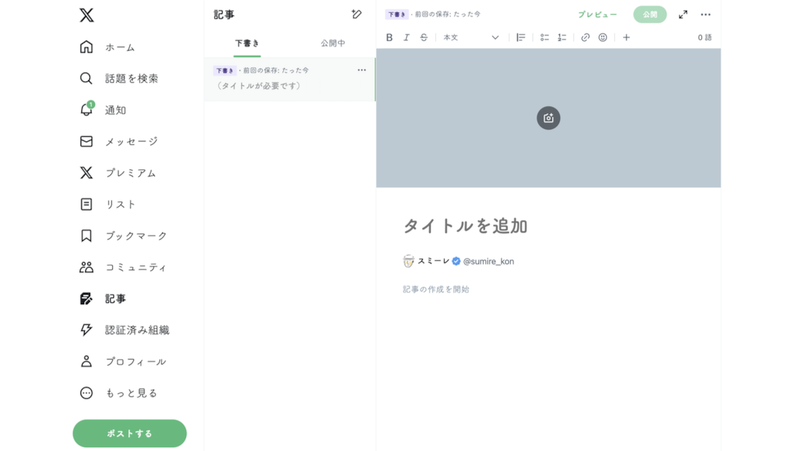Insert a bulleted list
The width and height of the screenshot is (800, 451).
544,37
